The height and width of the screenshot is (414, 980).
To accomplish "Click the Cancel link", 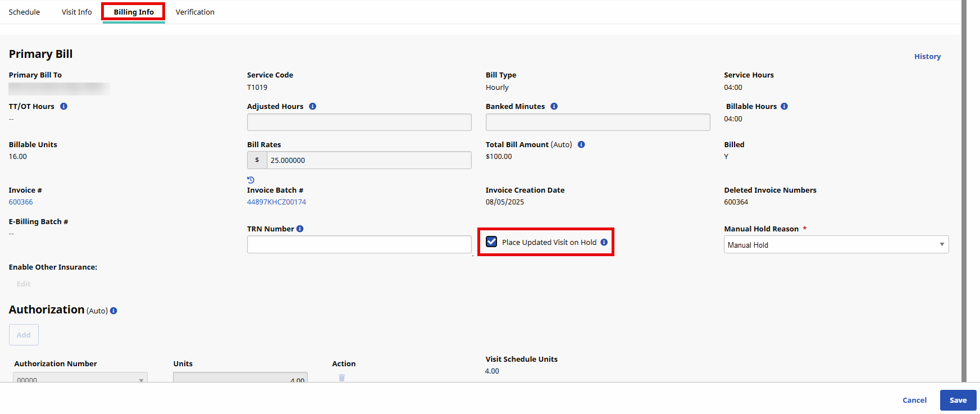I will [914, 400].
